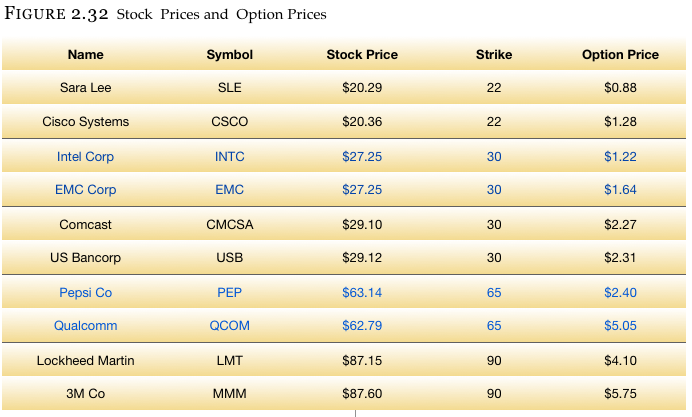Select the $2.31 US Bancorp option price
Viewport: 692px width, 417px height.
(620, 258)
